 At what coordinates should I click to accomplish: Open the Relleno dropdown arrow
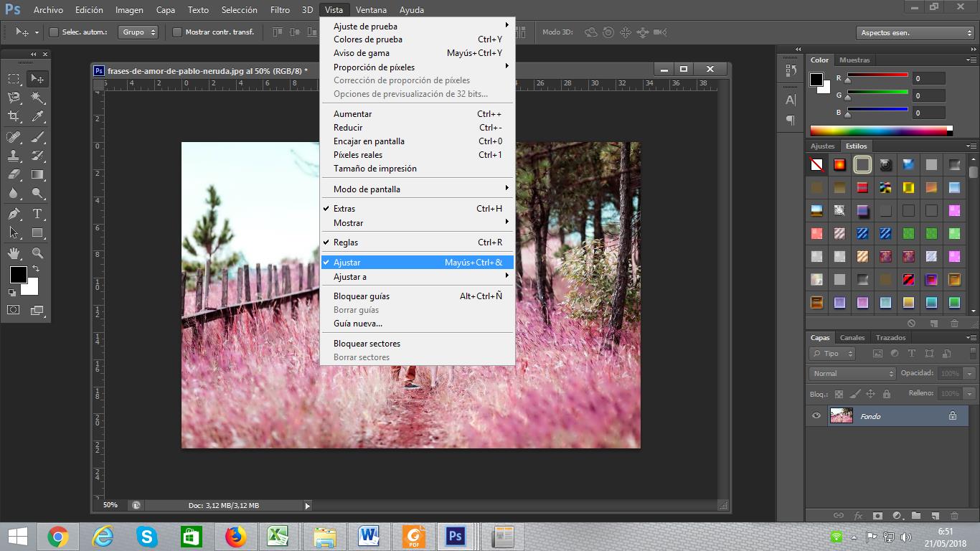(970, 393)
